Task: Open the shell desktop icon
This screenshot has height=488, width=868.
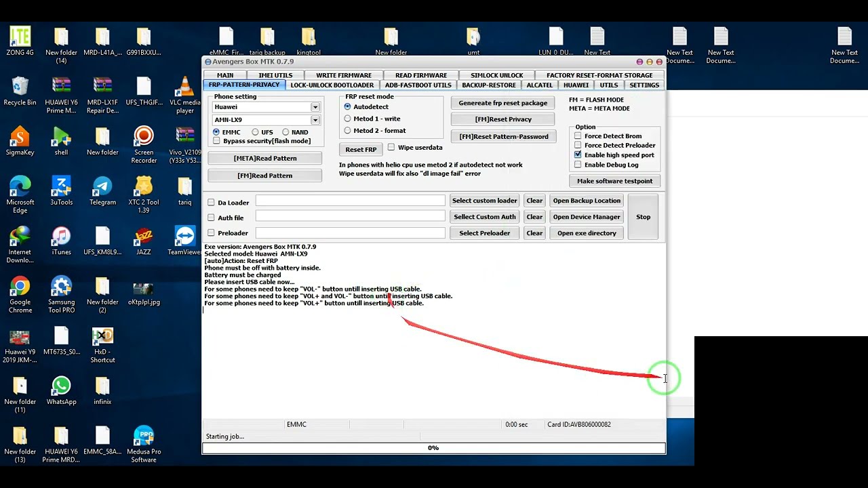Action: [61, 141]
